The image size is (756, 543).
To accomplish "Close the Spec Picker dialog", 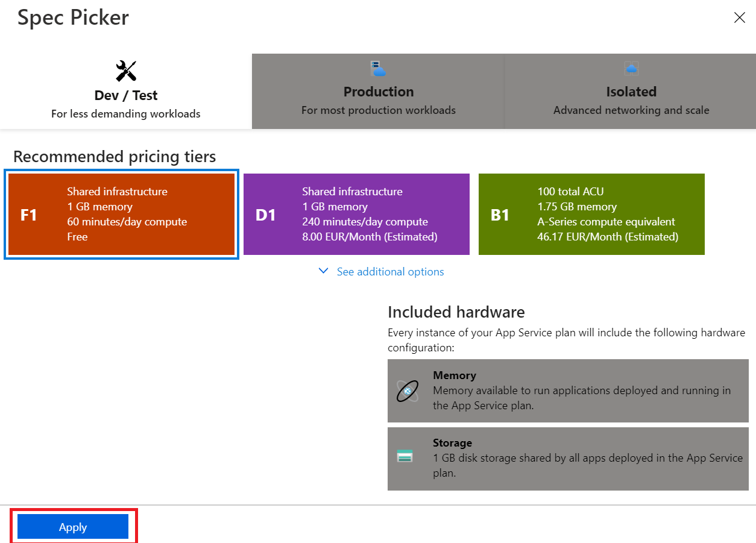I will (739, 17).
